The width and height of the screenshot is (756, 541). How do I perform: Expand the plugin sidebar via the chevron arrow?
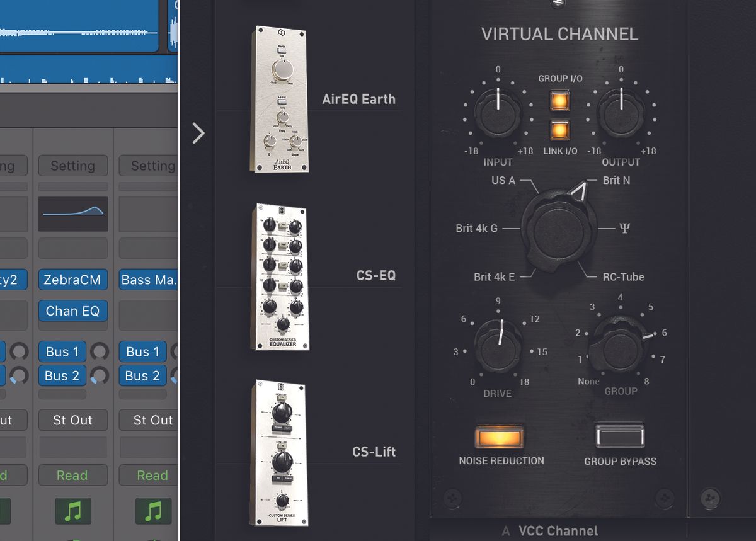coord(198,133)
